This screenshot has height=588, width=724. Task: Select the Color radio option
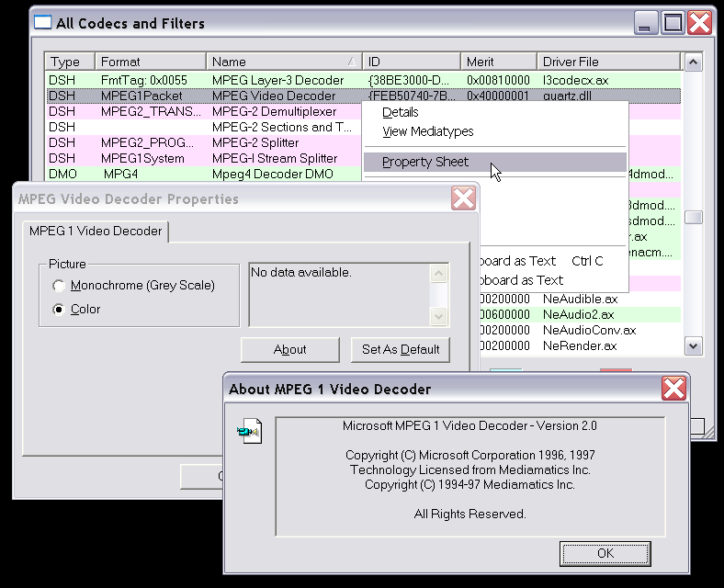tap(76, 310)
